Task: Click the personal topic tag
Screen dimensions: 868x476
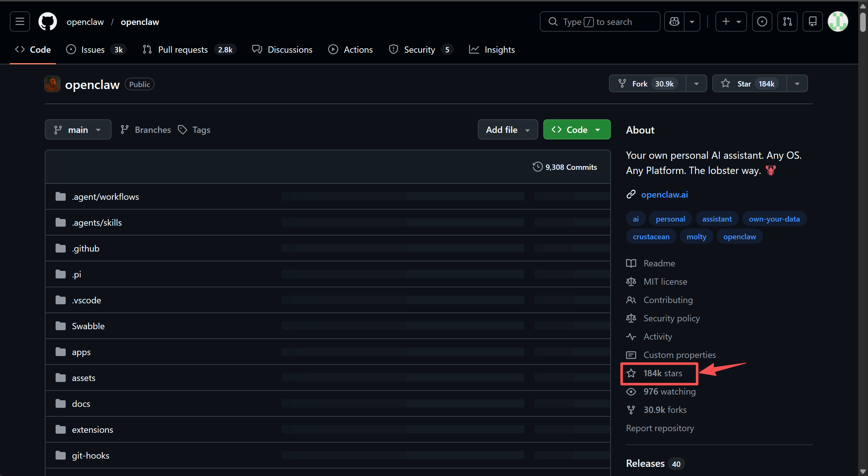Action: (670, 219)
